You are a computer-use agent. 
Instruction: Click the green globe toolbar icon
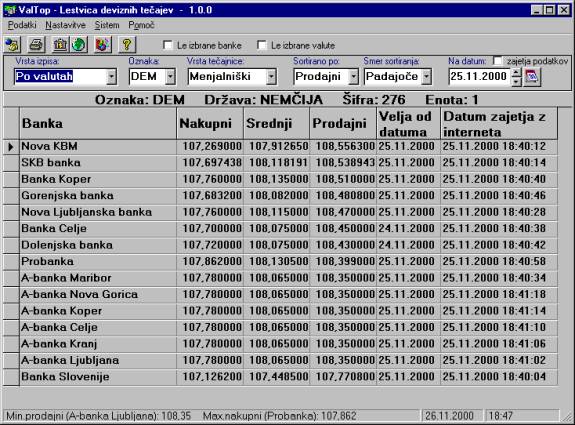pyautogui.click(x=79, y=45)
